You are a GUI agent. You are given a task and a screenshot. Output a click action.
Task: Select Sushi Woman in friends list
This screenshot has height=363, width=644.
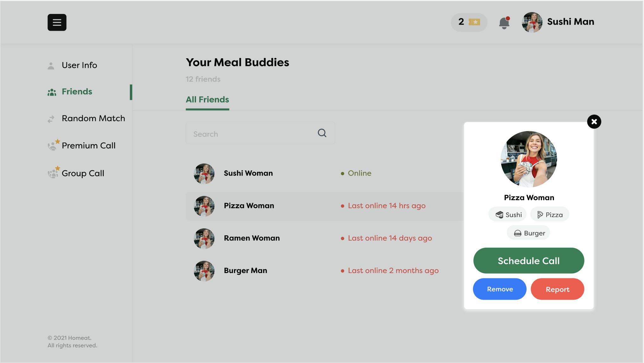(248, 174)
